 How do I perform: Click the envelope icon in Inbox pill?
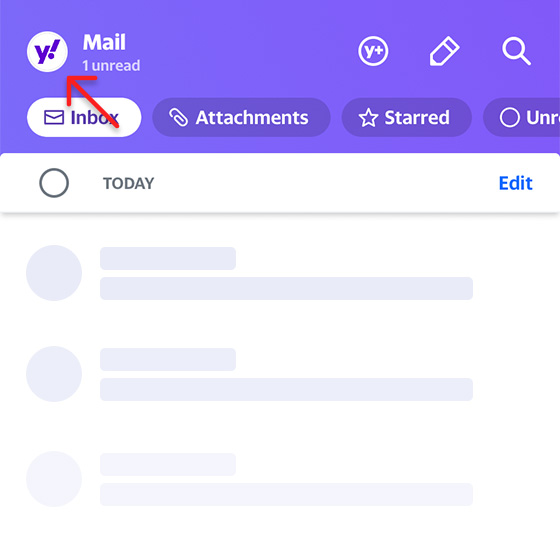54,118
